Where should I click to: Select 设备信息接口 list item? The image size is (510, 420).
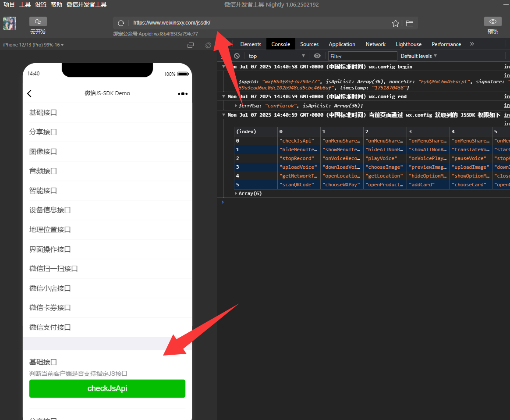pyautogui.click(x=107, y=210)
